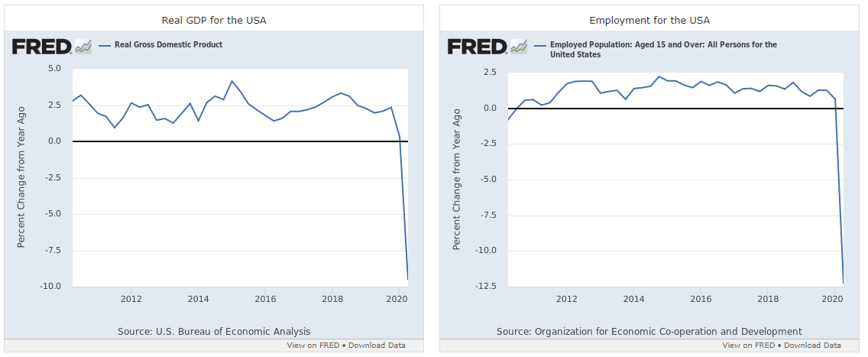This screenshot has height=357, width=868.
Task: Click the 2020 x-axis label on the GDP chart
Action: (x=398, y=298)
